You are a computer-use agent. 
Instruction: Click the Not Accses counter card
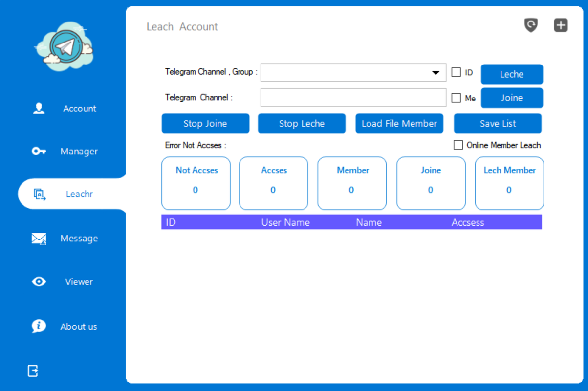tap(196, 183)
